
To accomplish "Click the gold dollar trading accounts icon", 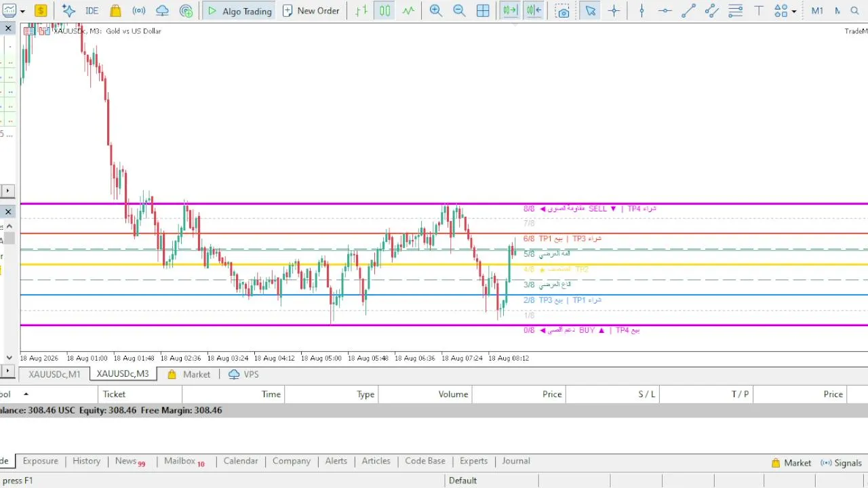I will pyautogui.click(x=41, y=11).
